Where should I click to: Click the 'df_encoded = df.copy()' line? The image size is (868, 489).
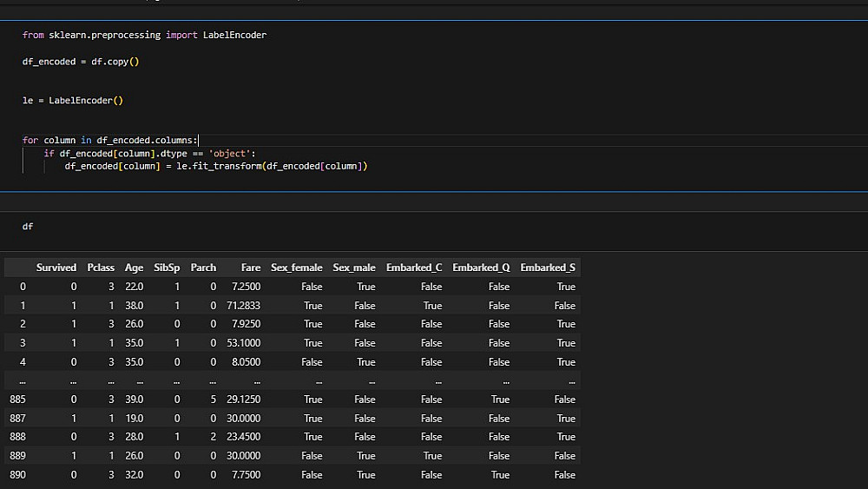[81, 63]
